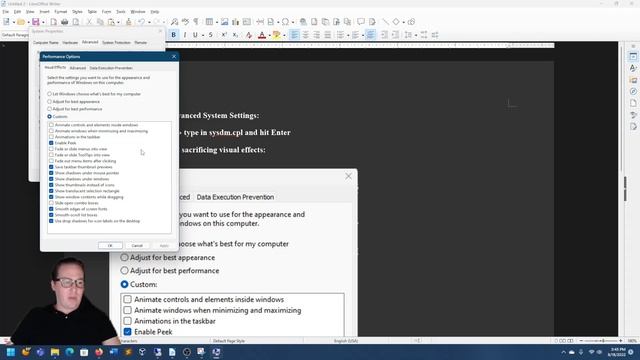Click the Bold formatting icon
The width and height of the screenshot is (640, 360).
pyautogui.click(x=173, y=35)
